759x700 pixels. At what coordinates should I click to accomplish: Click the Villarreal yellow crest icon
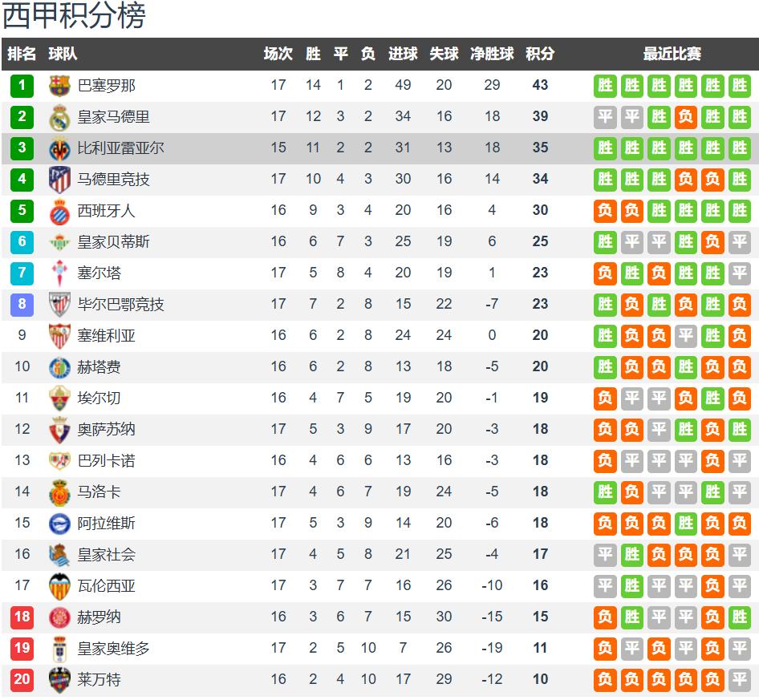coord(59,148)
